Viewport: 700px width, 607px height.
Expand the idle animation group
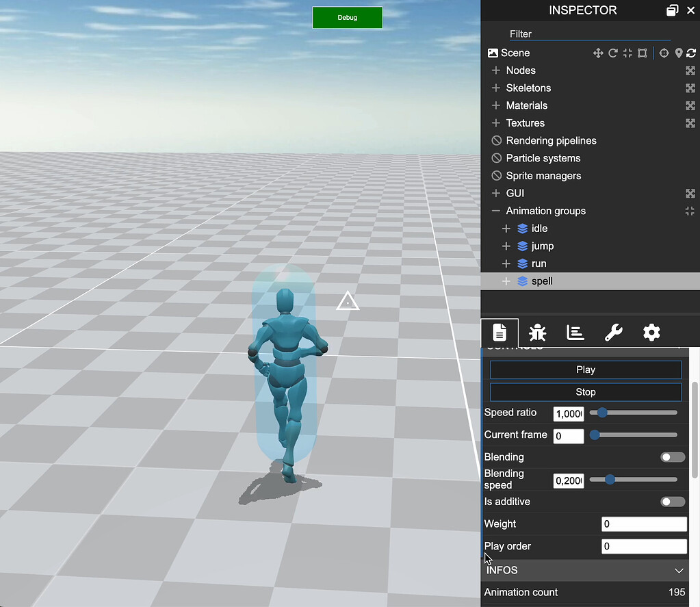point(506,228)
